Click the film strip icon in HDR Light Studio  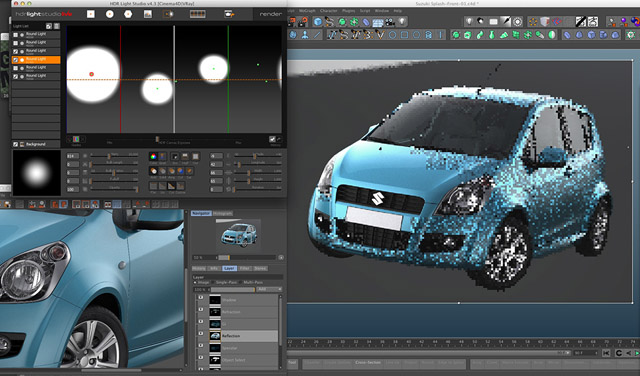tap(198, 14)
